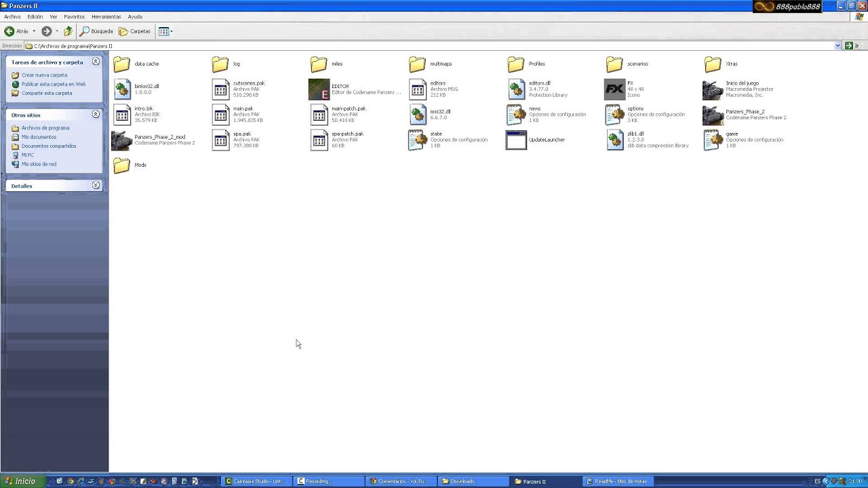Open the Herramientas menu

(x=106, y=17)
